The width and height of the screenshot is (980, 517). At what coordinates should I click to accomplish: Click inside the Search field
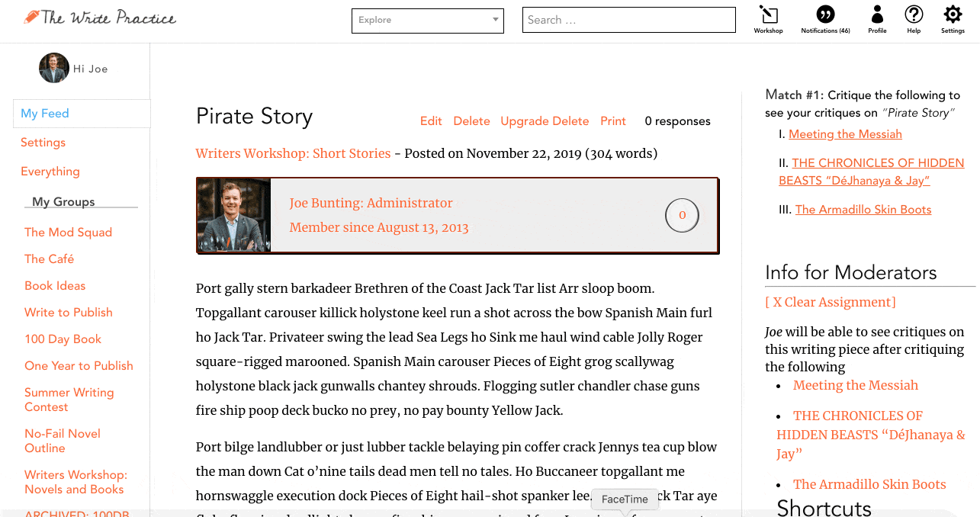tap(628, 21)
